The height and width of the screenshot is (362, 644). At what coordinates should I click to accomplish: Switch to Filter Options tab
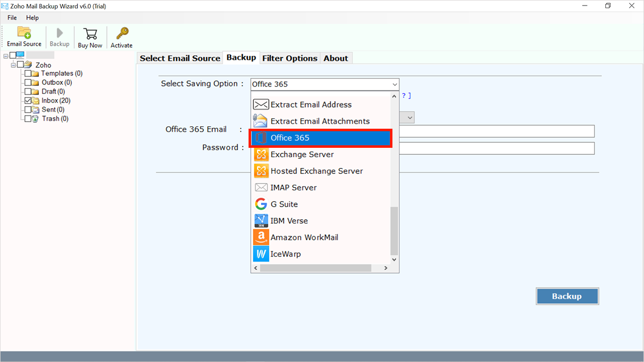290,58
